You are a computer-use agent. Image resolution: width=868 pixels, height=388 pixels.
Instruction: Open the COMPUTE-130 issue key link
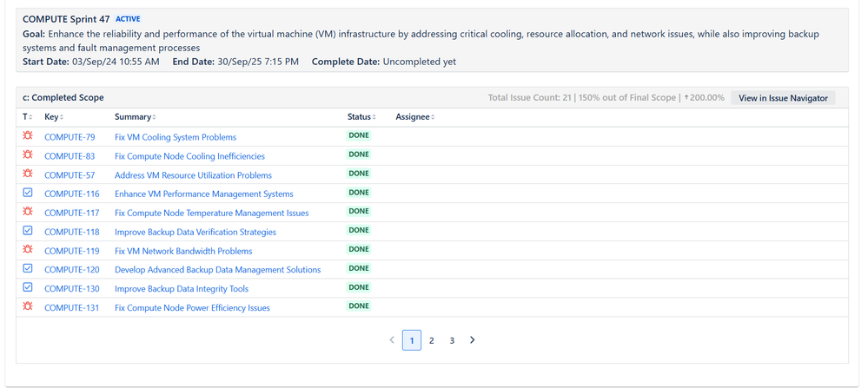point(72,288)
